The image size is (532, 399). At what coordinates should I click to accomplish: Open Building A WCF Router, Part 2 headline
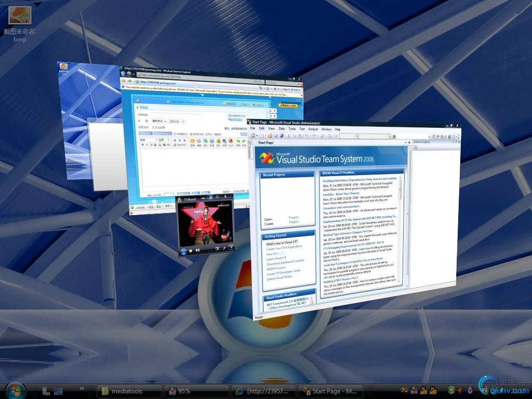[x=341, y=280]
